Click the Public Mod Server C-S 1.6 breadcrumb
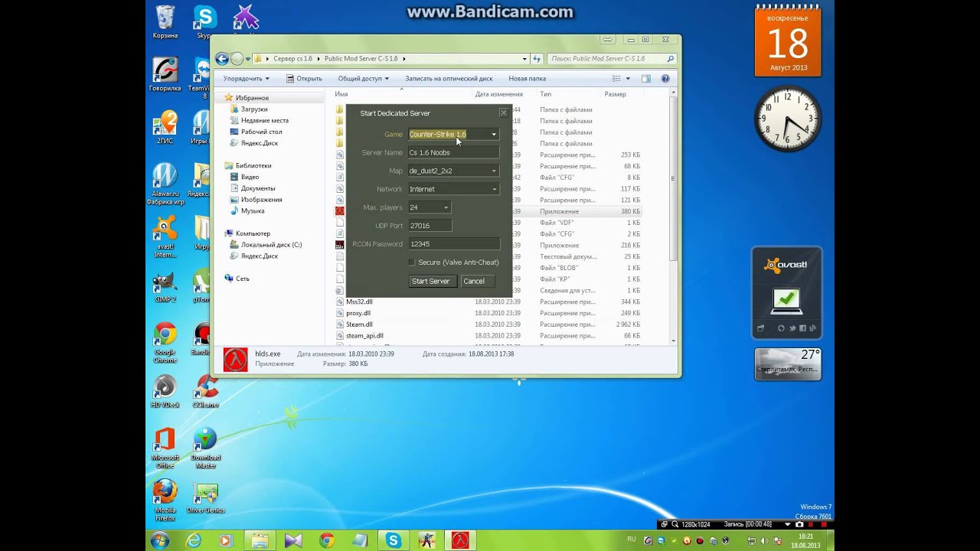The width and height of the screenshot is (980, 551). 361,59
